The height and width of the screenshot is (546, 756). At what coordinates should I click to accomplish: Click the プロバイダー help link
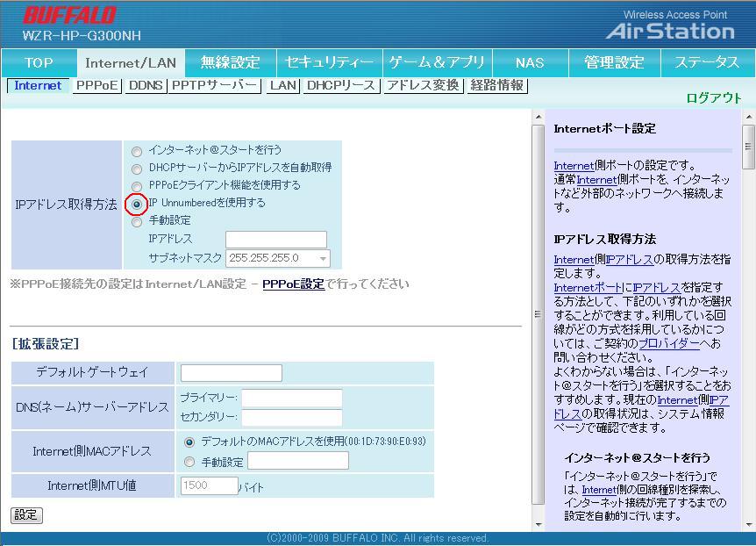point(668,343)
